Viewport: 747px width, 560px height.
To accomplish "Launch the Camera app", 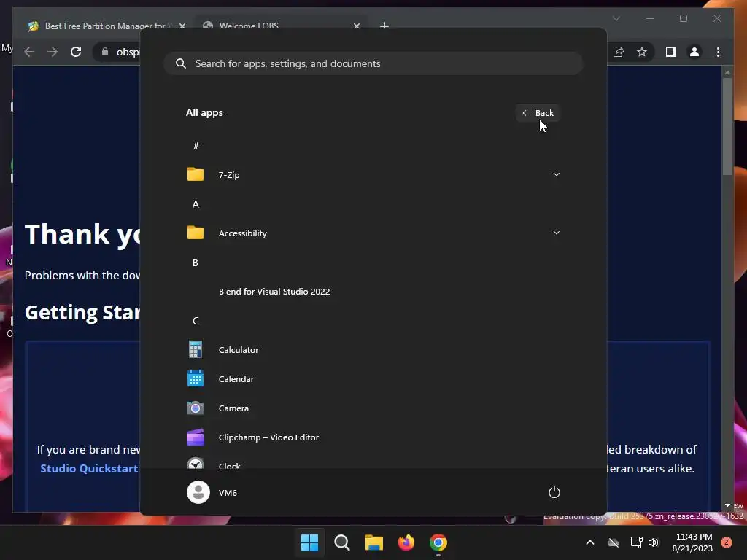I will click(373, 408).
